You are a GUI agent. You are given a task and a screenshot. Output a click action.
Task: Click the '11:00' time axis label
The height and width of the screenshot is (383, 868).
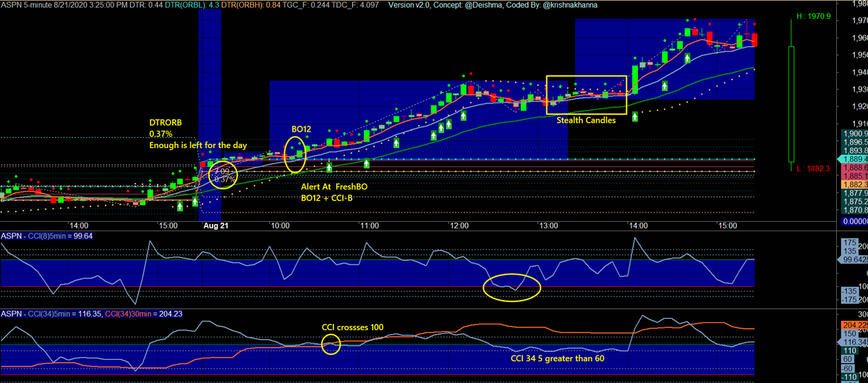click(370, 226)
